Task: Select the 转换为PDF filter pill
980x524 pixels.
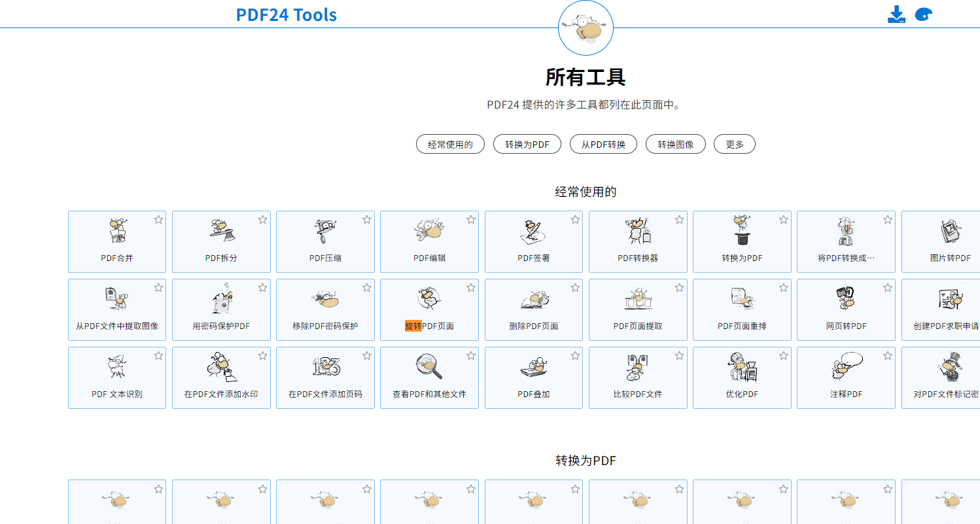Action: (x=522, y=145)
